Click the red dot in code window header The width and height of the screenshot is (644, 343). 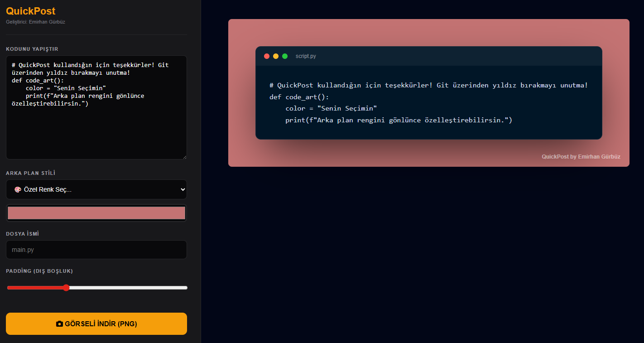tap(267, 56)
